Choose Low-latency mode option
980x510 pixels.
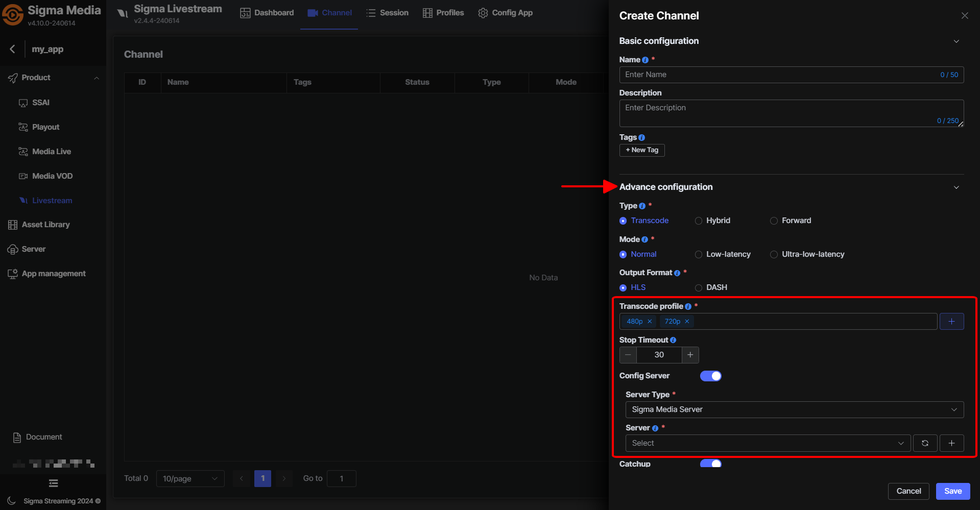(x=699, y=255)
